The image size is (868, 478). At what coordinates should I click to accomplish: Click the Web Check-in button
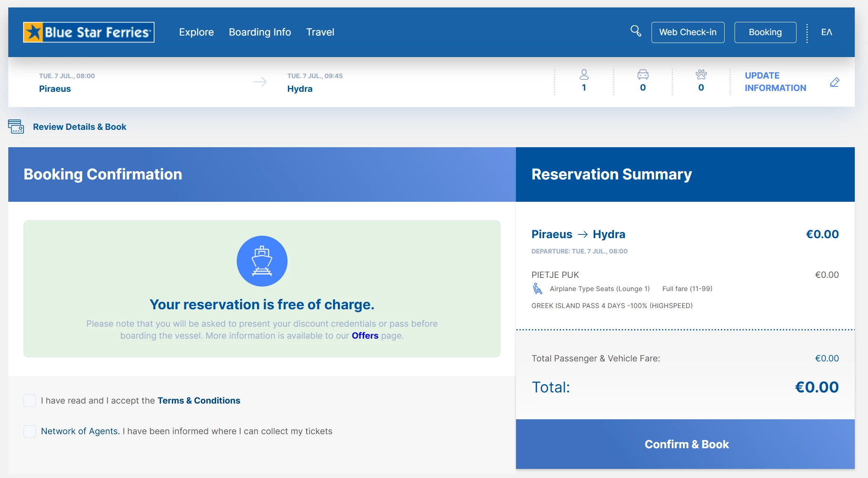point(687,32)
